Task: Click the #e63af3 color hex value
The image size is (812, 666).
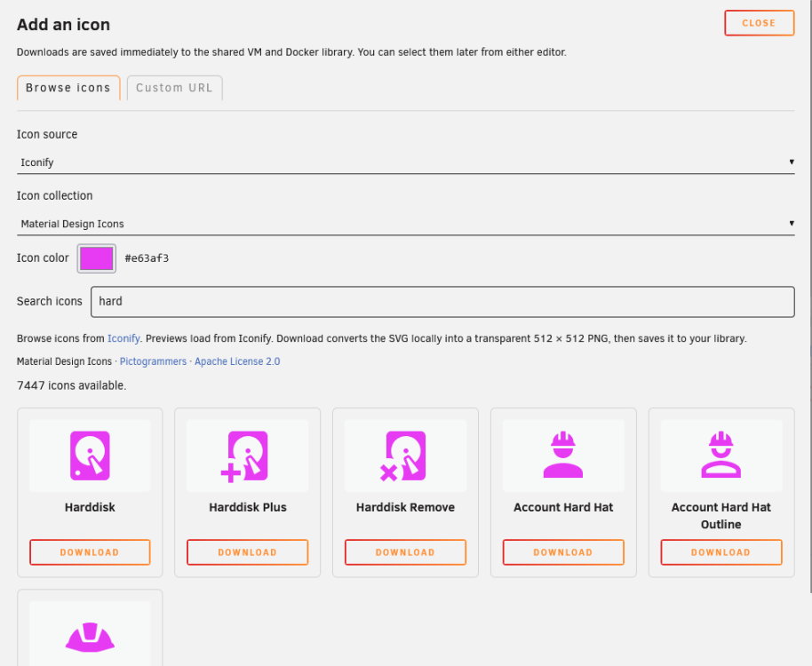Action: point(147,258)
